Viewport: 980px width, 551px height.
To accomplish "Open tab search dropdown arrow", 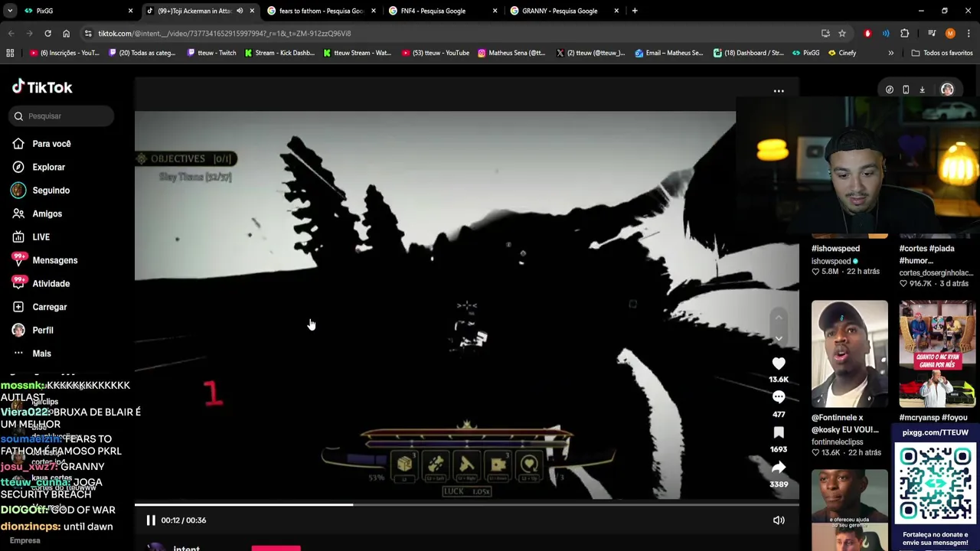I will [10, 11].
